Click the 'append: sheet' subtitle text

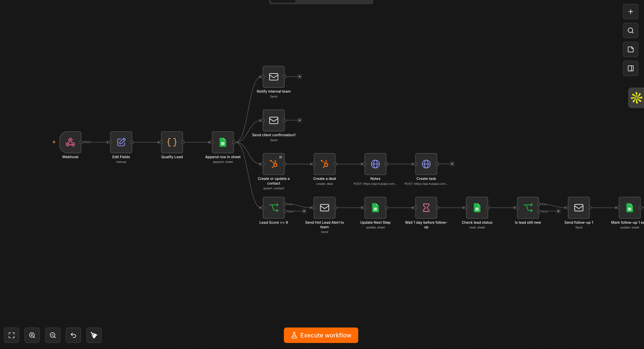223,162
